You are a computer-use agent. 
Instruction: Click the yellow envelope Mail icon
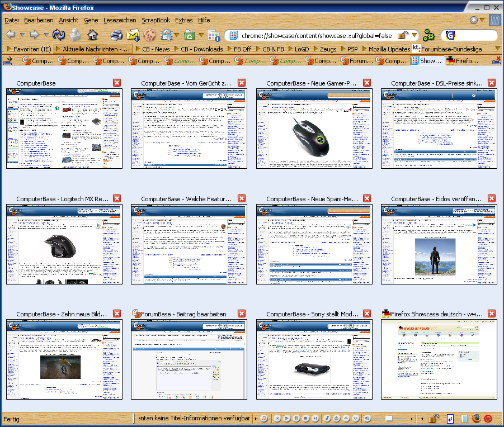133,35
